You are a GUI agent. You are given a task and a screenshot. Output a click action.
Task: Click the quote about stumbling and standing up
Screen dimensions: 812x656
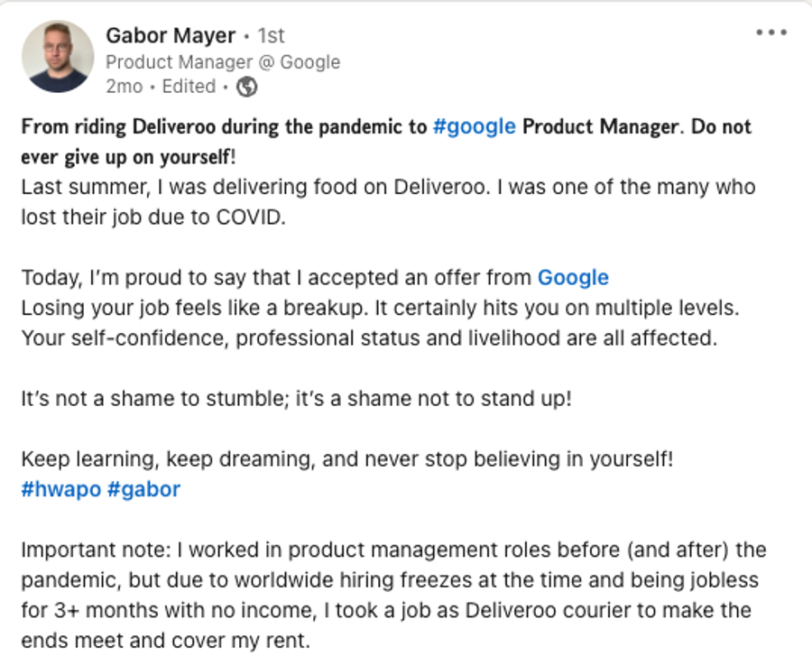[x=298, y=397]
